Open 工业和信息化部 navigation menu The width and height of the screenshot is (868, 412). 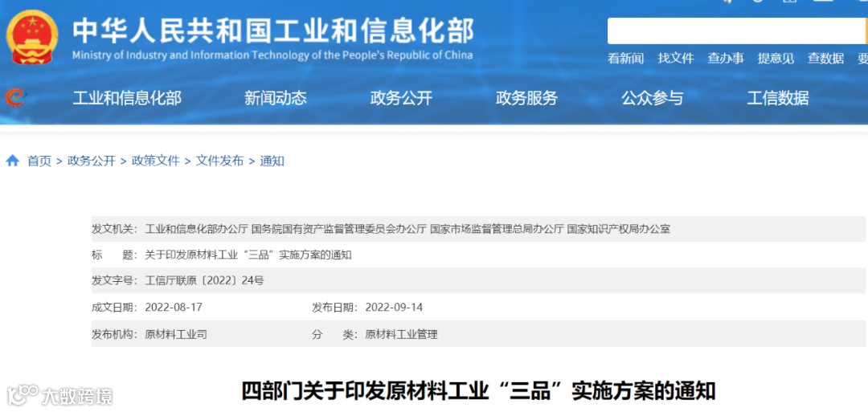pyautogui.click(x=127, y=99)
